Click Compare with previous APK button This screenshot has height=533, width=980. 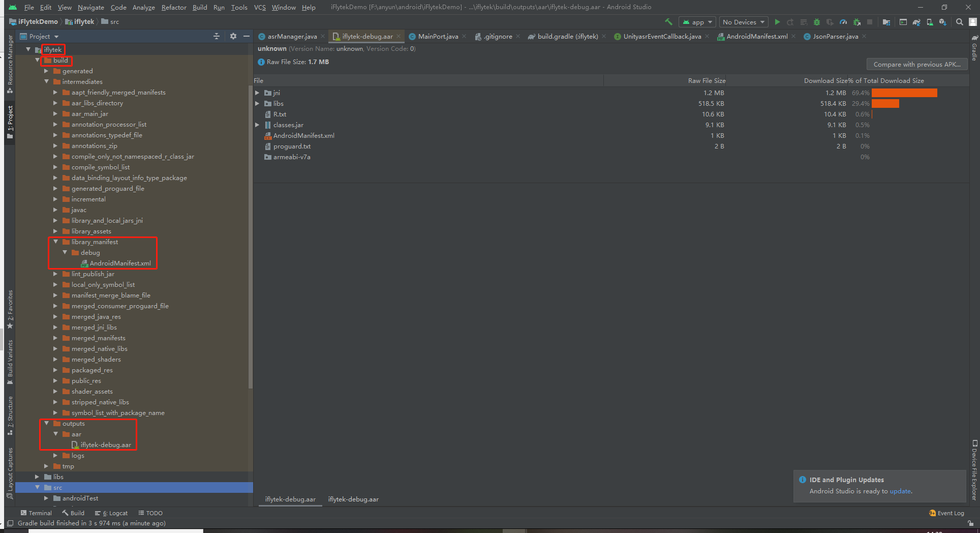[917, 64]
